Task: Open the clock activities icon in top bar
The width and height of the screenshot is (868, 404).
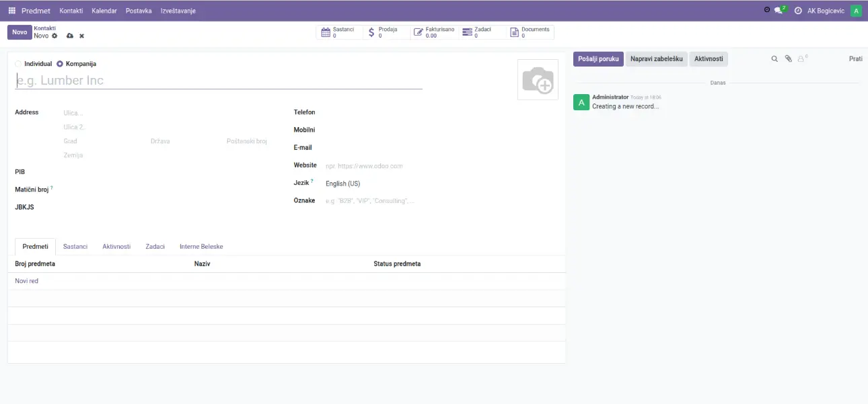Action: click(x=798, y=11)
